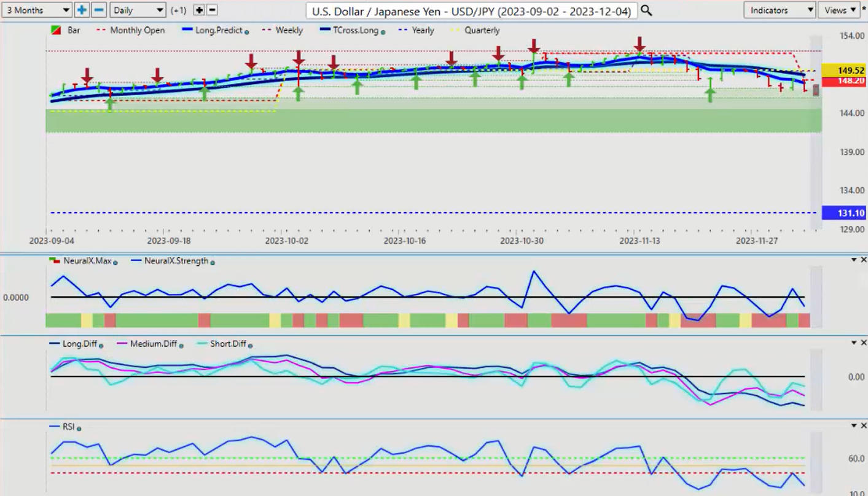This screenshot has width=868, height=496.
Task: Click the 2023-11-13 date label
Action: (x=640, y=241)
